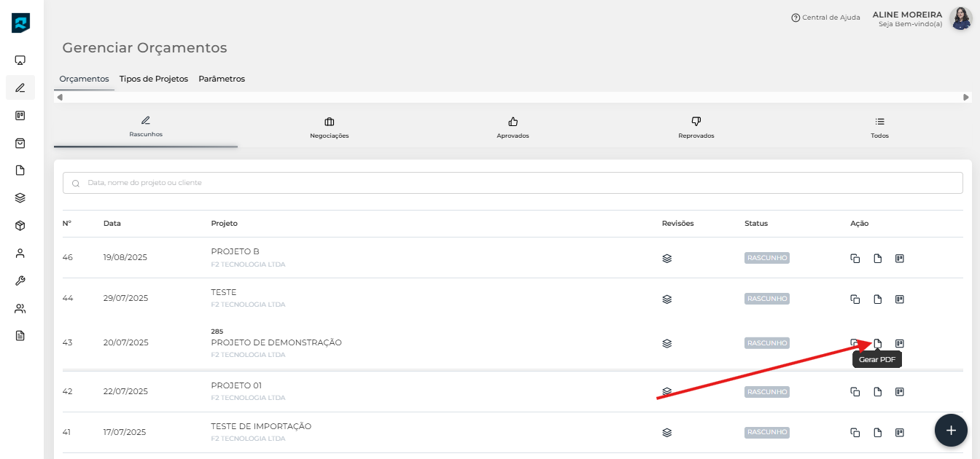Click the left arrow of the tab scroller
This screenshot has height=459, width=980.
pos(60,97)
